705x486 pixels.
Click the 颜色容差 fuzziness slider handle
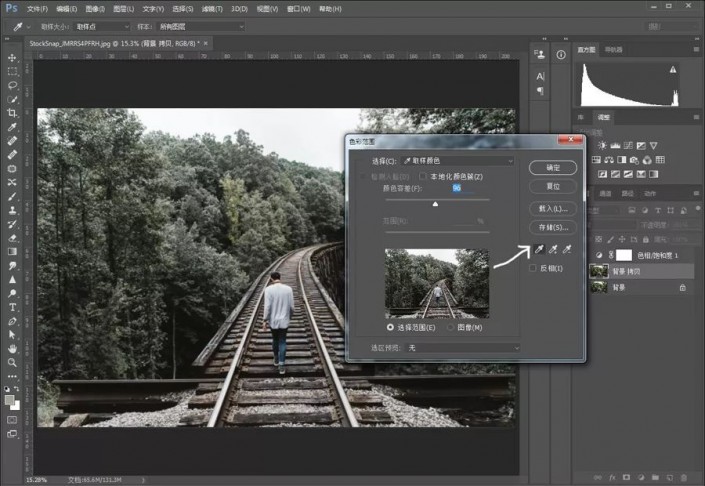click(435, 203)
